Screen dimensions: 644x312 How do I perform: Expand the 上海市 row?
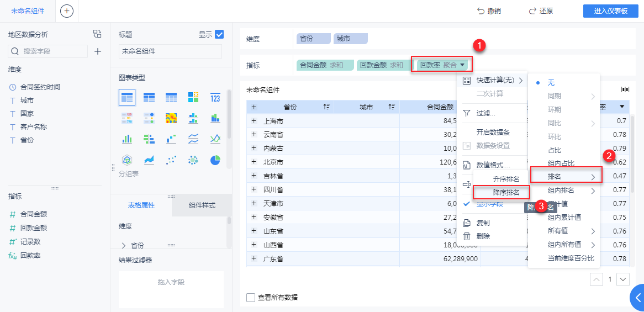[x=254, y=121]
